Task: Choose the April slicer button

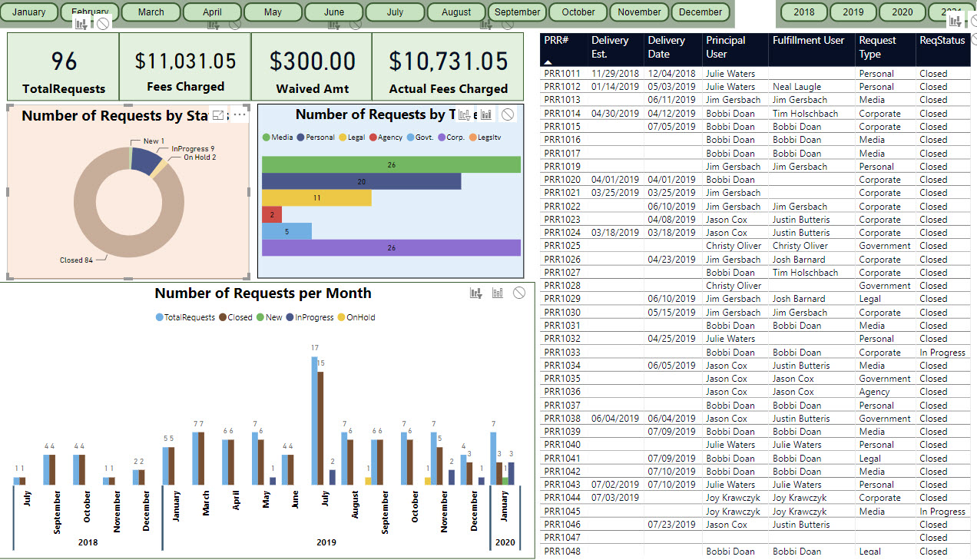Action: 213,12
